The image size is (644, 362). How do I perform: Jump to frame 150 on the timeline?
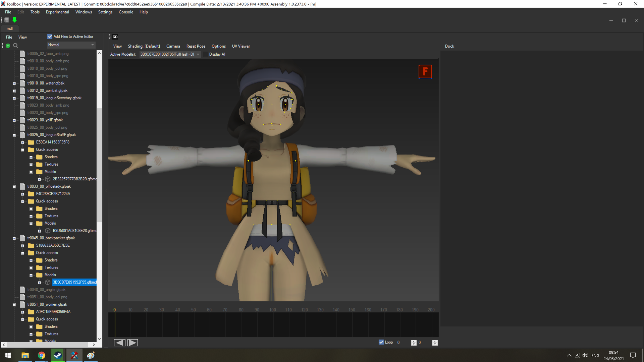(352, 310)
